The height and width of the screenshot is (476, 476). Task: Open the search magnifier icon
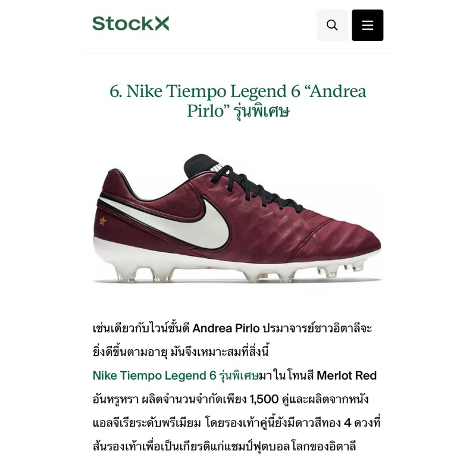pyautogui.click(x=332, y=25)
